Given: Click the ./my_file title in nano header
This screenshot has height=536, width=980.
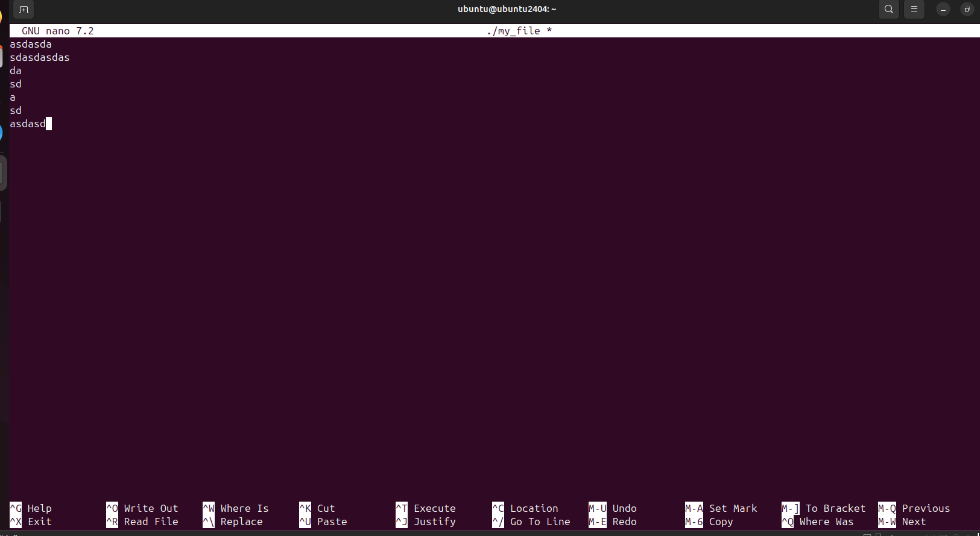Looking at the screenshot, I should [513, 31].
